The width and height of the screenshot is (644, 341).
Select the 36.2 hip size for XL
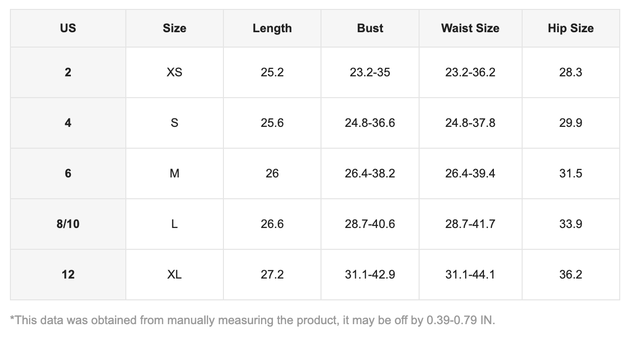click(x=571, y=275)
